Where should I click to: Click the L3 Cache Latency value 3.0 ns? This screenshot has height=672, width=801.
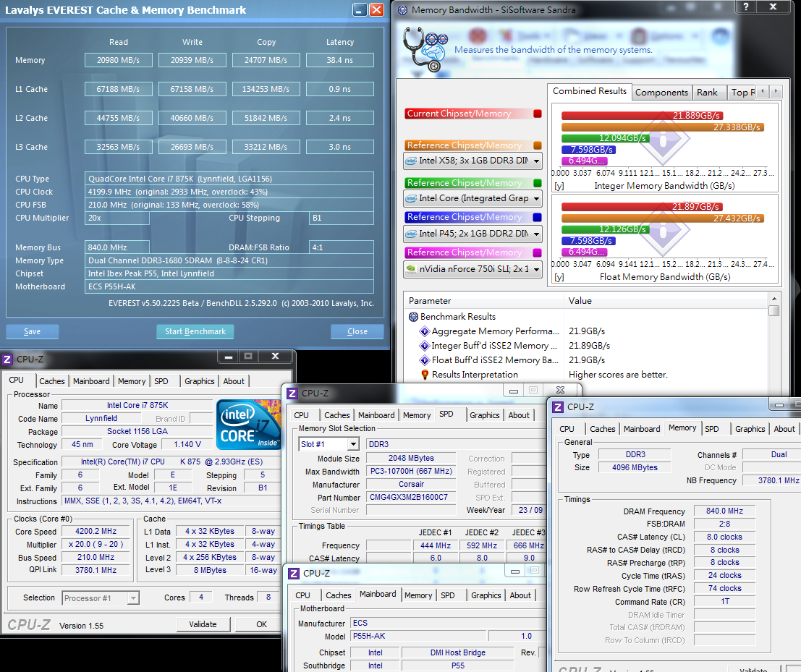pos(339,147)
